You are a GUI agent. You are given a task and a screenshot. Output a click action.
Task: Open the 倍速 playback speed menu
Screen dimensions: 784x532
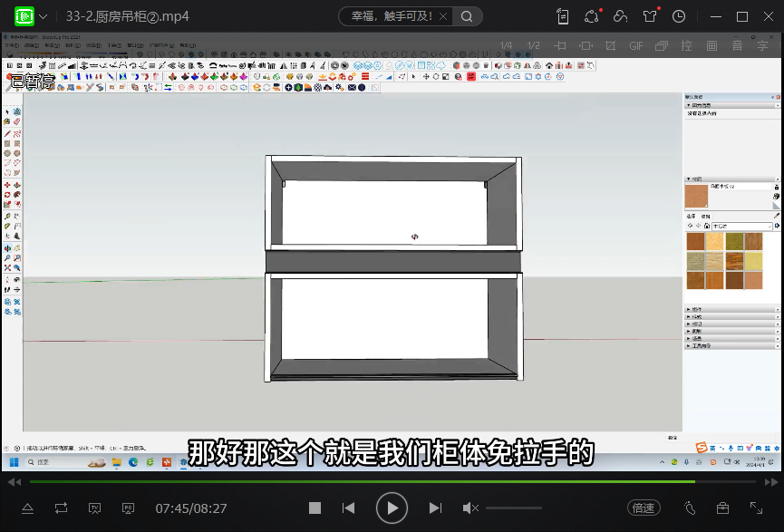[644, 508]
